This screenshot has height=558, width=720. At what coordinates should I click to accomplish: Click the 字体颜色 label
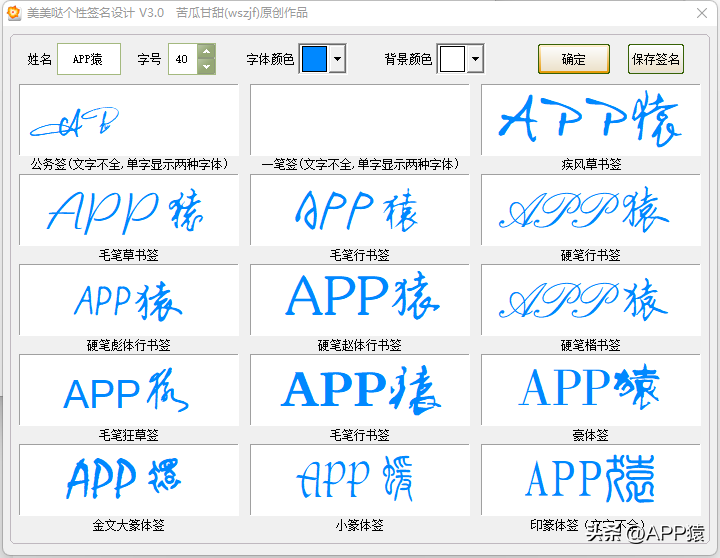click(270, 59)
